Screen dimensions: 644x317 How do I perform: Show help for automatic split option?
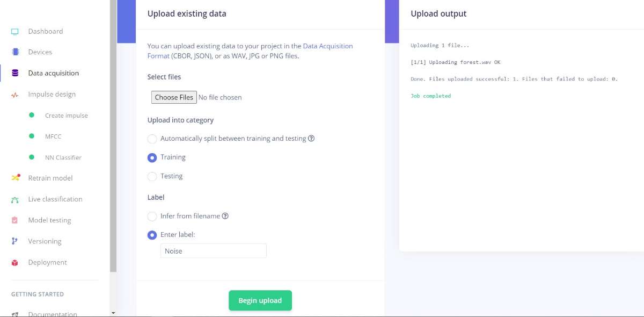tap(311, 138)
